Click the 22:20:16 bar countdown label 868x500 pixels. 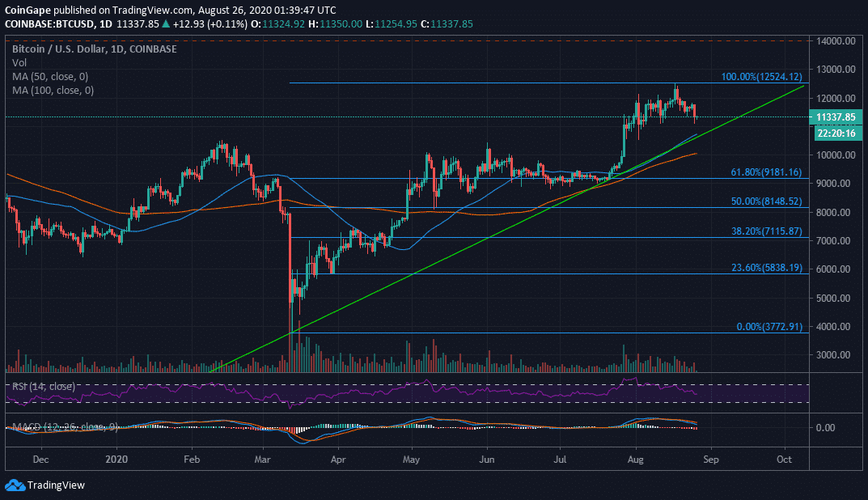coord(838,133)
